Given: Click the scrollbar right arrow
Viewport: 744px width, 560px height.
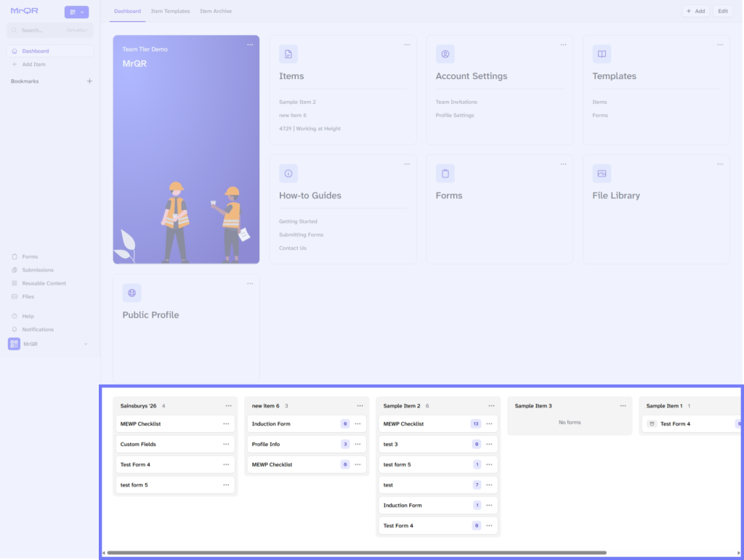Looking at the screenshot, I should tap(738, 553).
